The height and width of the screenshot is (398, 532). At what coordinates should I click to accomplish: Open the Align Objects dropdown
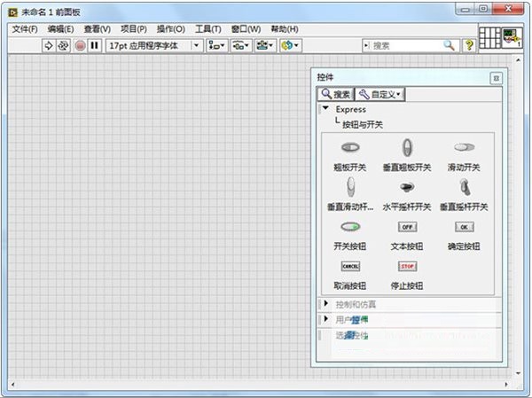[216, 45]
